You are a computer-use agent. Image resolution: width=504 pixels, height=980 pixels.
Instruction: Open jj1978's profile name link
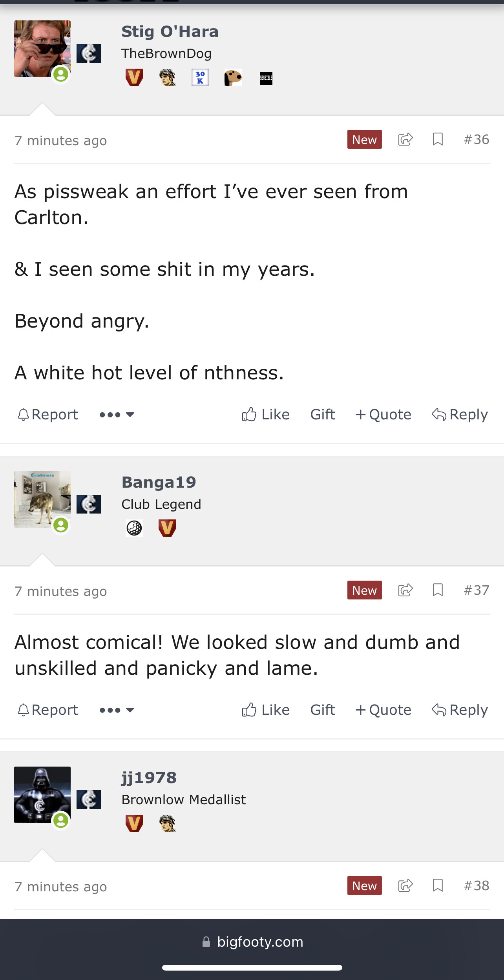pyautogui.click(x=149, y=778)
